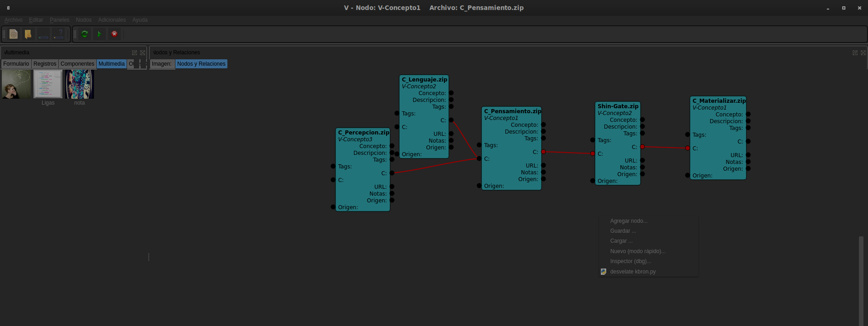Viewport: 868px width, 326px height.
Task: Open the Paneles menu
Action: (x=59, y=20)
